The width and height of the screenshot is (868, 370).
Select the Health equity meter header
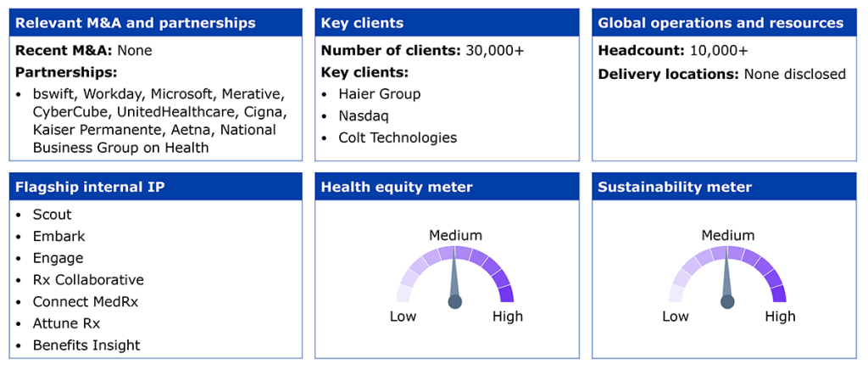tap(448, 187)
